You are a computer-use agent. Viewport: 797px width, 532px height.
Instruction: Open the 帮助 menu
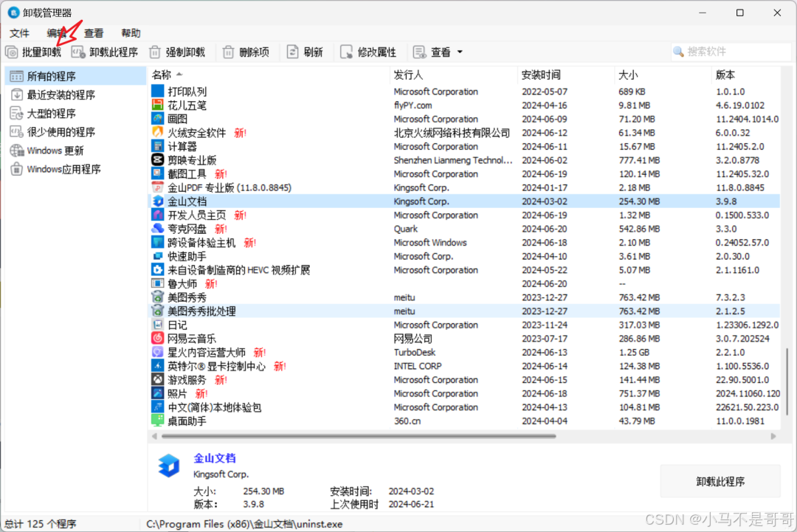pos(131,33)
